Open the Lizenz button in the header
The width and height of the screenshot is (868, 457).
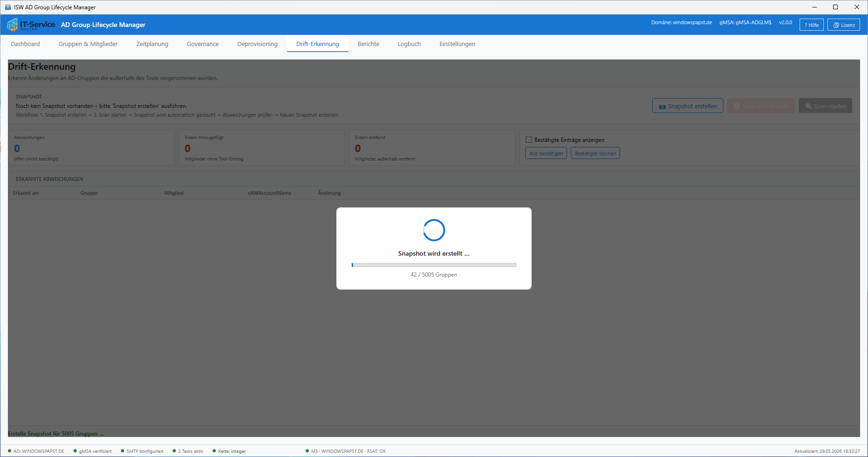coord(843,25)
